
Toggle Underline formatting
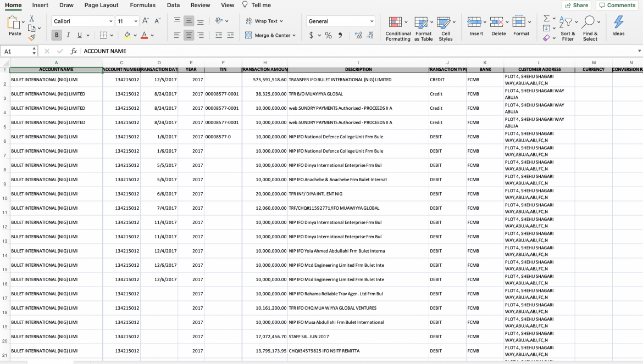coord(80,35)
